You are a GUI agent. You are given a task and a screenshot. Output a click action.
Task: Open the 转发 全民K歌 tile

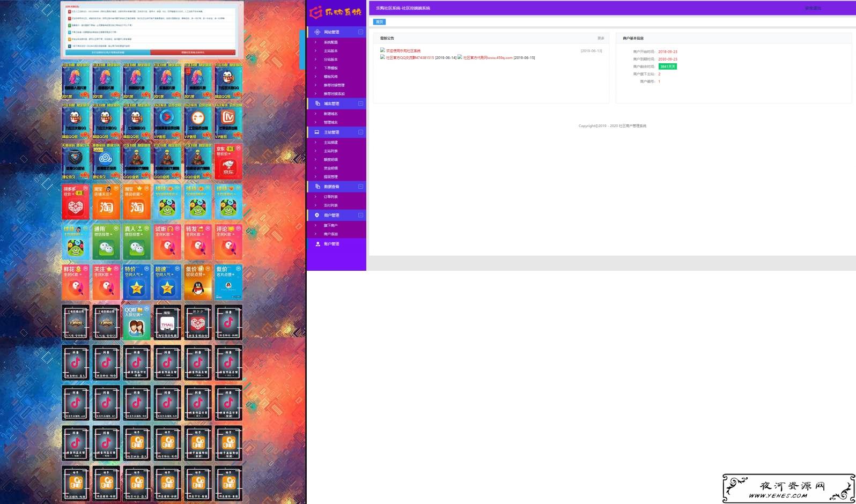pyautogui.click(x=198, y=242)
